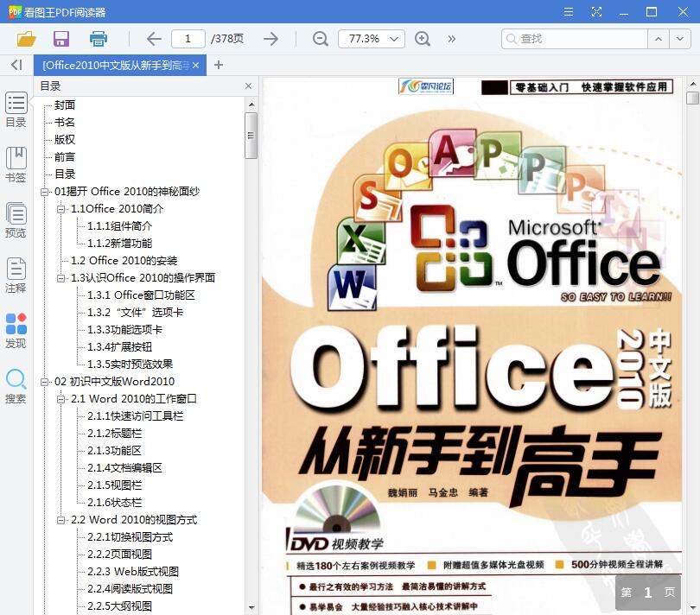Switch to the Office2010中文版从新手到高手 tab

(116, 65)
